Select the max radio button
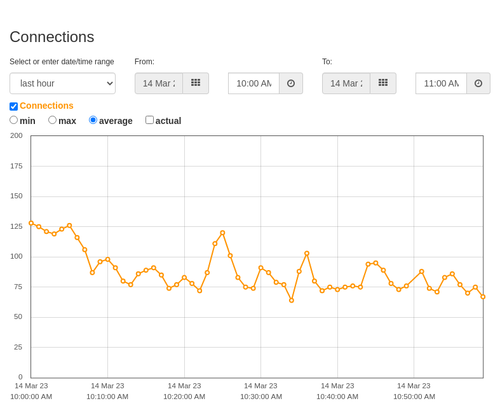 [x=52, y=120]
